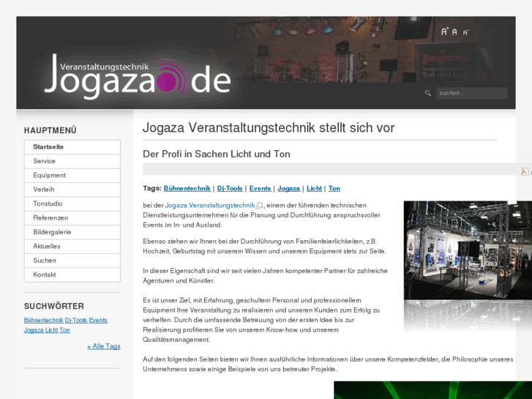Image resolution: width=532 pixels, height=399 pixels.
Task: Click Dj-Tools under Suchwörter
Action: point(76,320)
